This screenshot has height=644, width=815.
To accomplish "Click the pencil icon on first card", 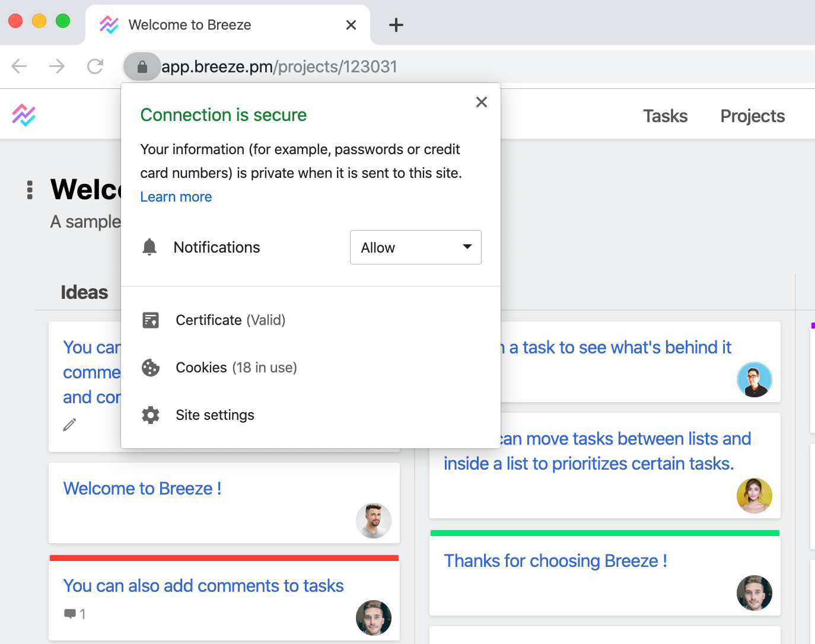I will point(70,425).
